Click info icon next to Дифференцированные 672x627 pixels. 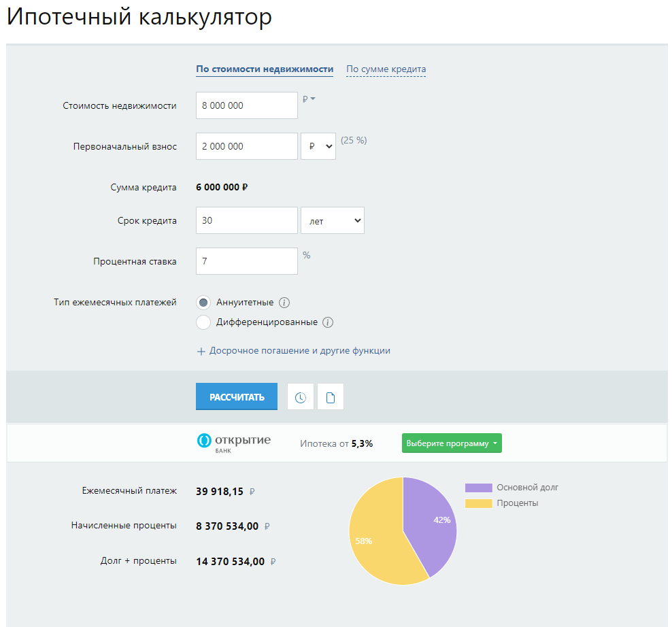328,322
